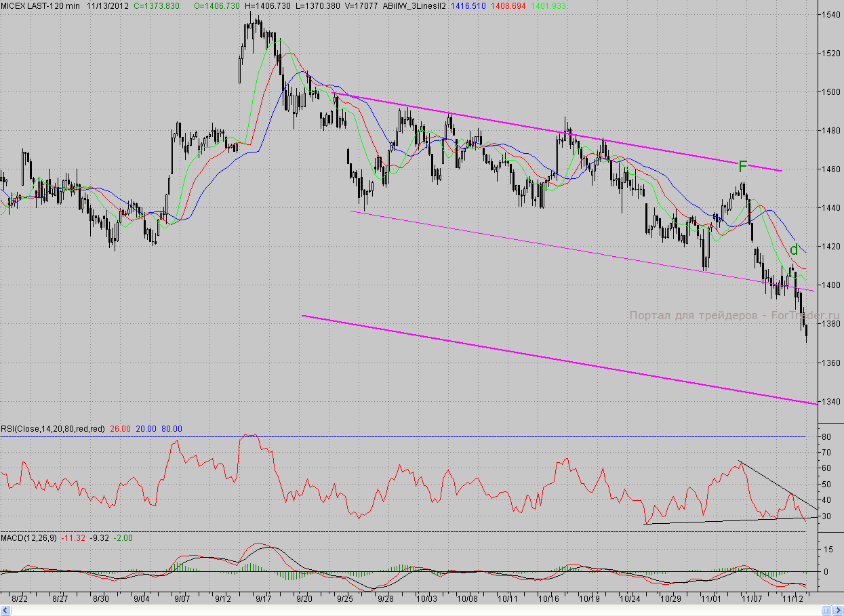Click the 11/13/2012 date in the header

click(x=107, y=5)
